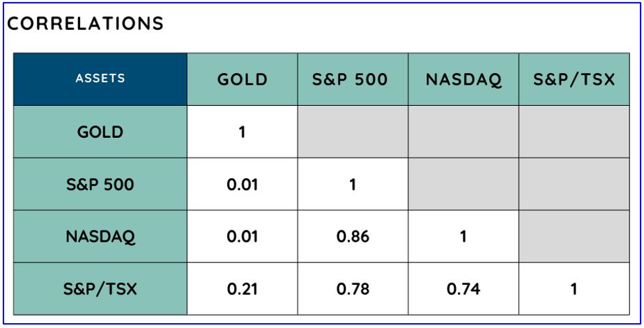The height and width of the screenshot is (328, 644).
Task: Click the 1 value in the GOLD row
Action: click(x=242, y=132)
